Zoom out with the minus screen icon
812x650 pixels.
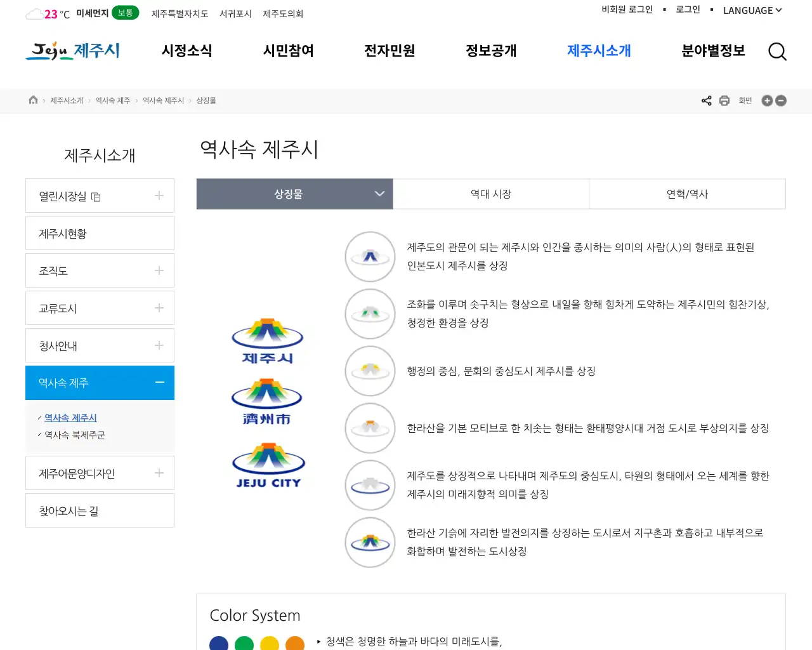tap(781, 100)
